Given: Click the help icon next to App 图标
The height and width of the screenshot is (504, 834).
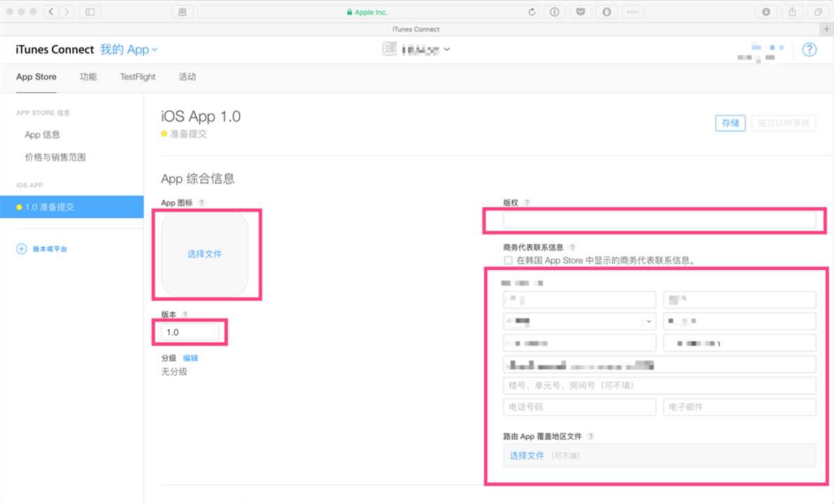Looking at the screenshot, I should (201, 203).
